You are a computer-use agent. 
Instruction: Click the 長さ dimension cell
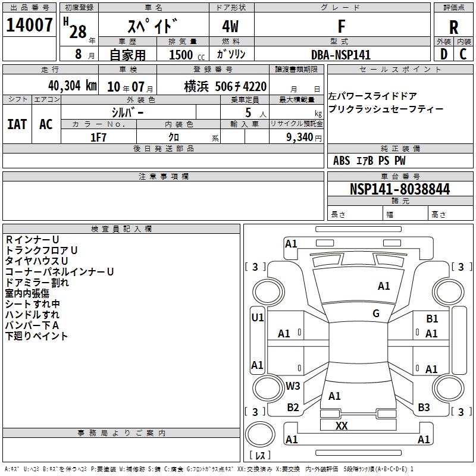355,214
